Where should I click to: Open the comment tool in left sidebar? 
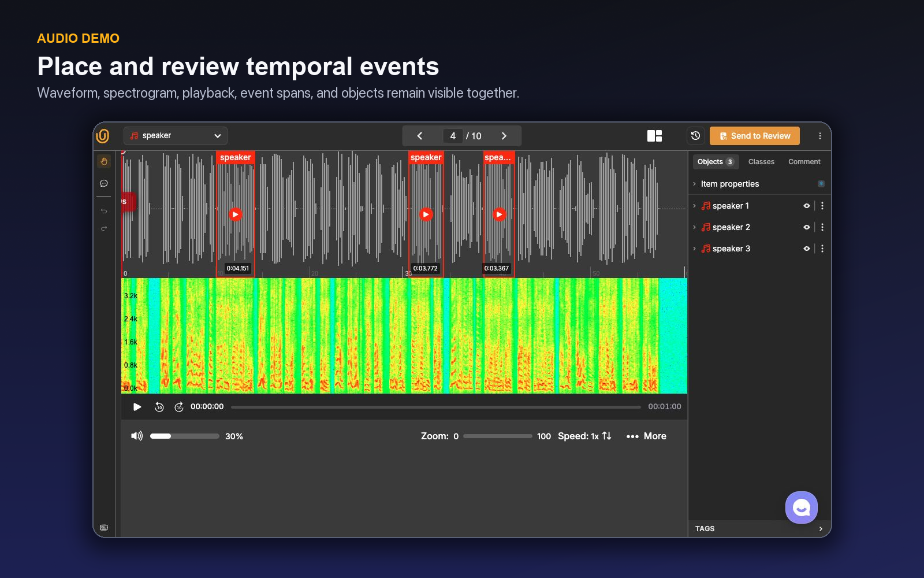(x=104, y=183)
